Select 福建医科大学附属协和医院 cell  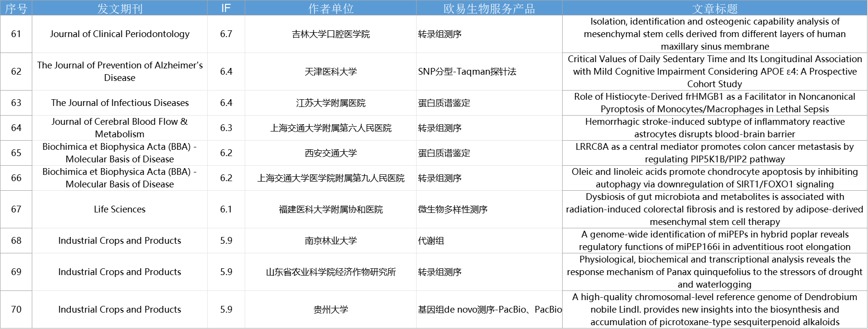(330, 210)
